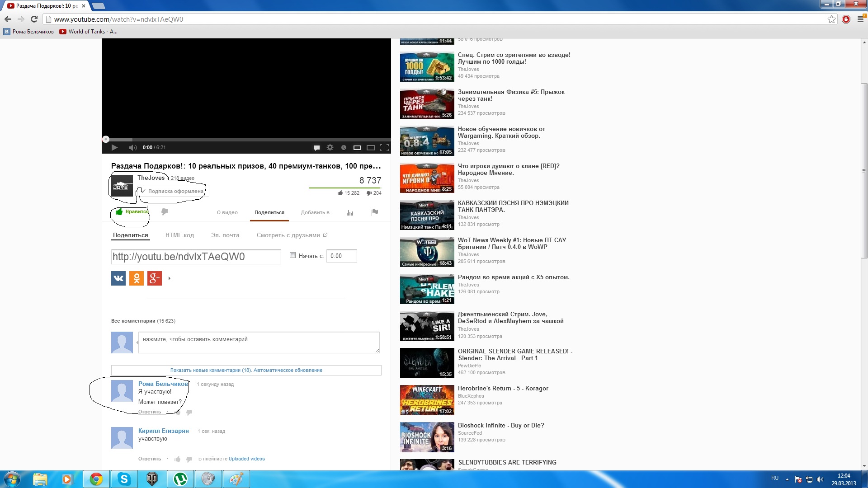Screen dimensions: 868x488
Task: Select the 'Эл. почта' share tab
Action: (x=225, y=235)
